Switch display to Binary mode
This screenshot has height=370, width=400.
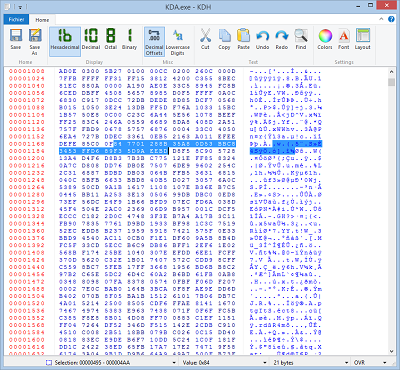pyautogui.click(x=130, y=39)
